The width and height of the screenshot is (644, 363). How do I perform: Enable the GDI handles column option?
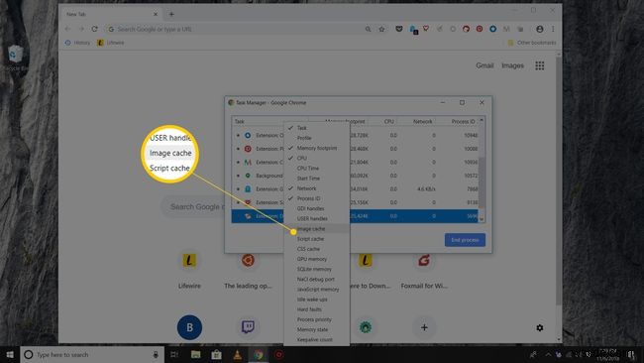317,208
